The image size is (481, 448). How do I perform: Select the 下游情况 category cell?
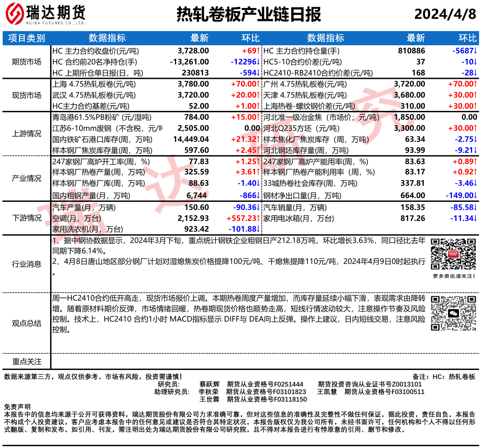click(26, 218)
